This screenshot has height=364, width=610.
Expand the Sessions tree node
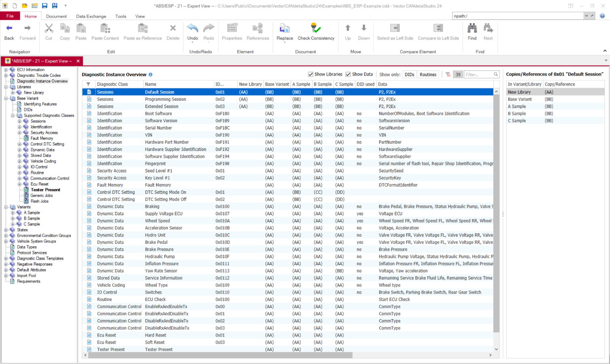[19, 121]
